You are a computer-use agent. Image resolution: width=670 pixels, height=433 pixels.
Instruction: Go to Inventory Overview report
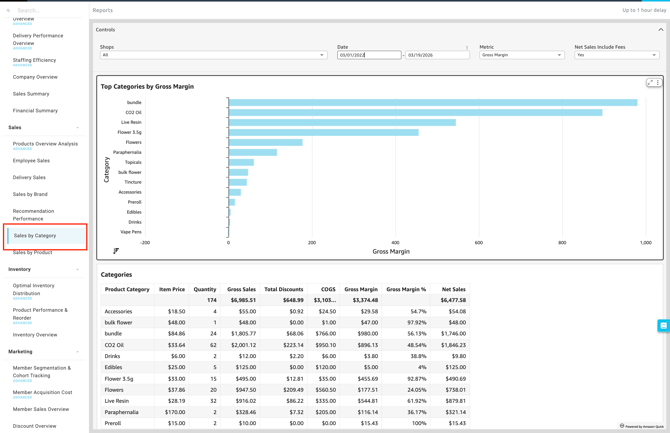point(35,335)
